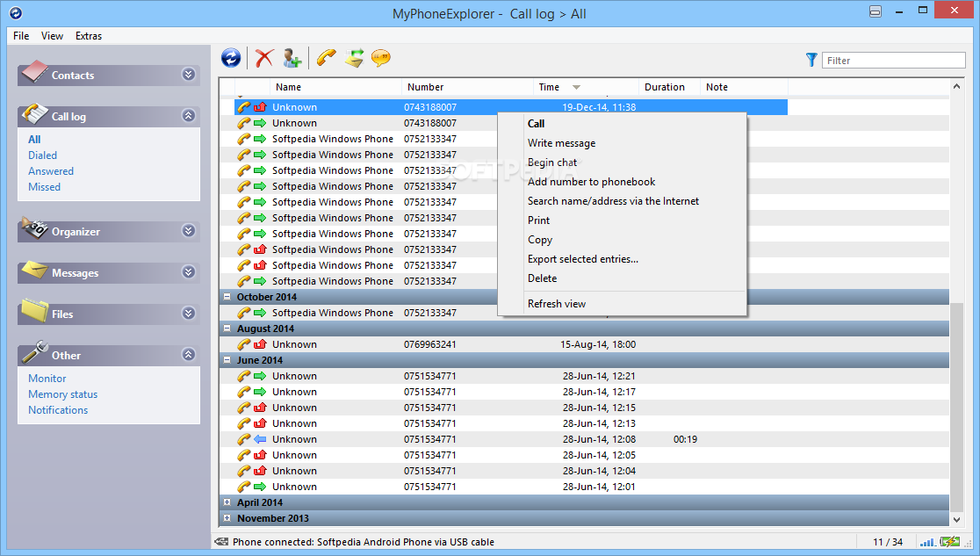This screenshot has height=556, width=980.
Task: Click the battery charging icon in status bar
Action: [x=950, y=542]
